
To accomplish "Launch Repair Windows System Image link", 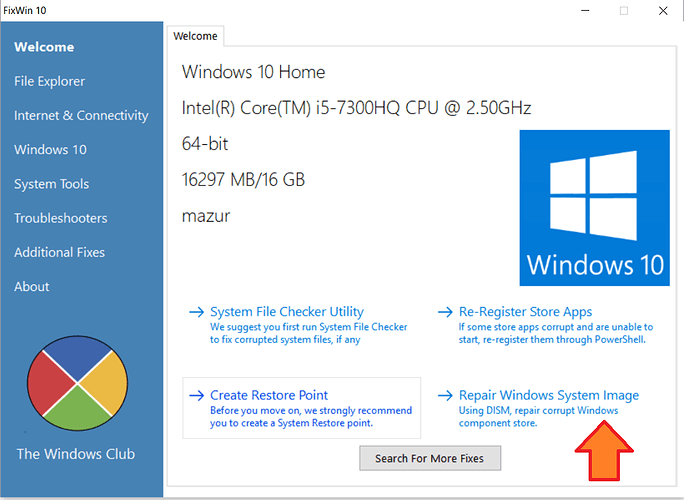I will tap(549, 395).
